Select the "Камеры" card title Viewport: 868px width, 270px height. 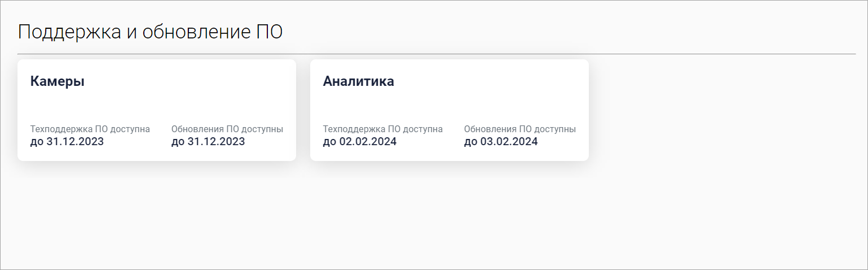click(x=58, y=81)
